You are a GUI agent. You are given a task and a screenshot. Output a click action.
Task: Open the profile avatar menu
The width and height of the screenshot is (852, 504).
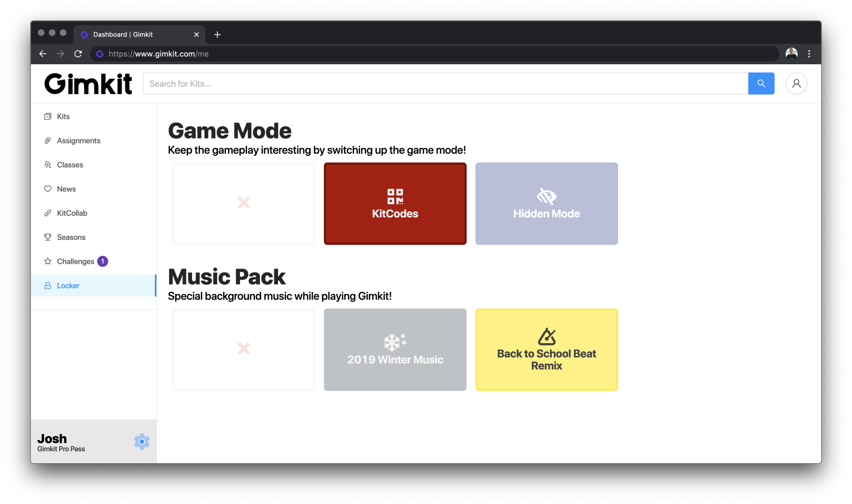pyautogui.click(x=796, y=83)
